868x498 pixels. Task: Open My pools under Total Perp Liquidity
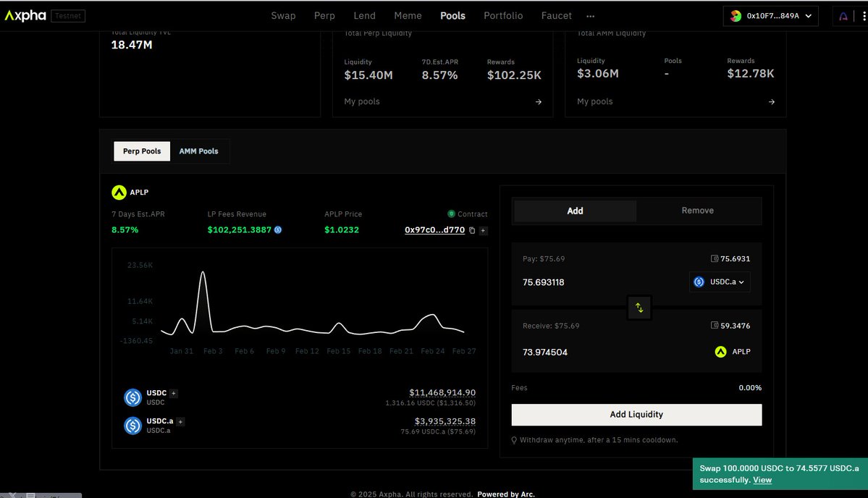(x=362, y=102)
